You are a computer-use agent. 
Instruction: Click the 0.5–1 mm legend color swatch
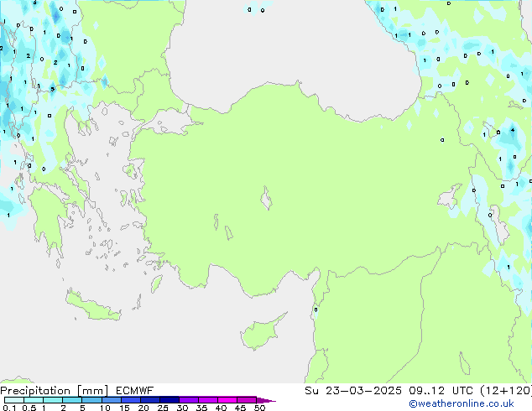(x=34, y=400)
